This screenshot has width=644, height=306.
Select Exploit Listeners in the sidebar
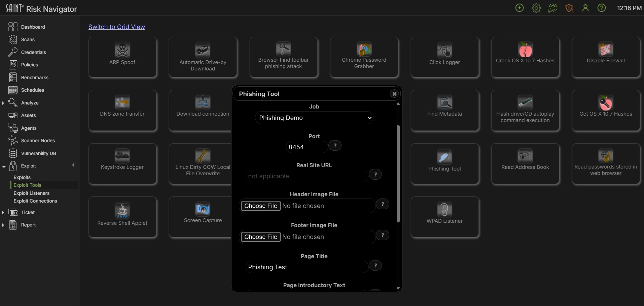[x=32, y=193]
